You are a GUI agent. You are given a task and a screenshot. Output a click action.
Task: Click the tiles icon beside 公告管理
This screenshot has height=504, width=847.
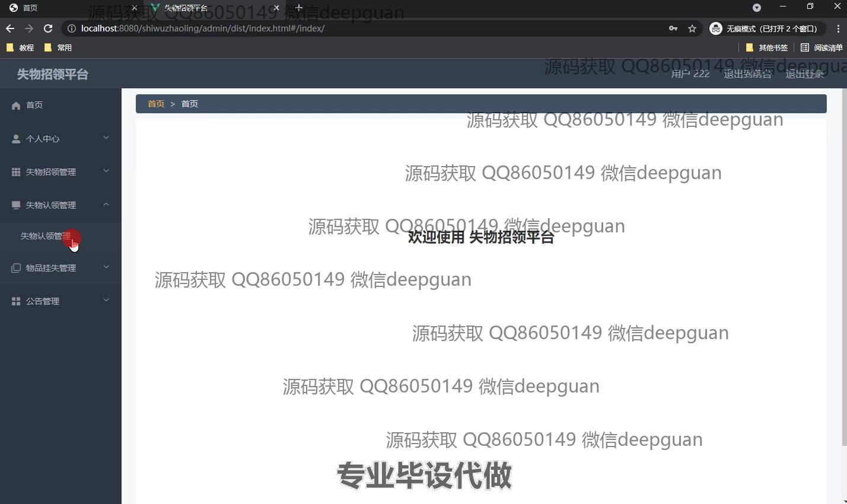16,301
